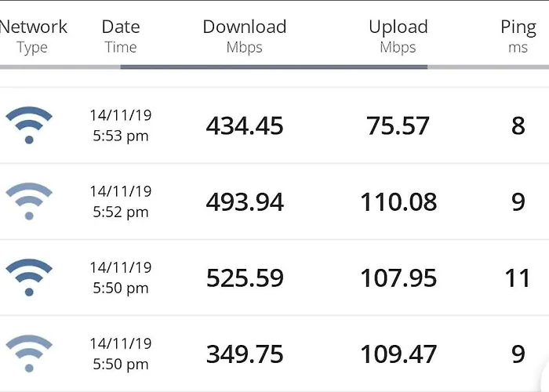Sort by Network Type column header
Screen dimensions: 549x392
pyautogui.click(x=33, y=36)
